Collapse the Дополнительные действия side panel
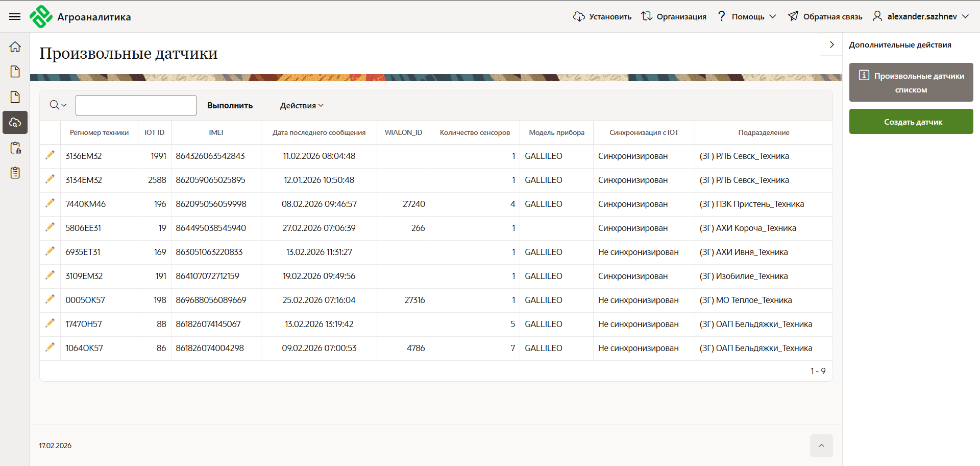The image size is (980, 466). pyautogui.click(x=831, y=45)
